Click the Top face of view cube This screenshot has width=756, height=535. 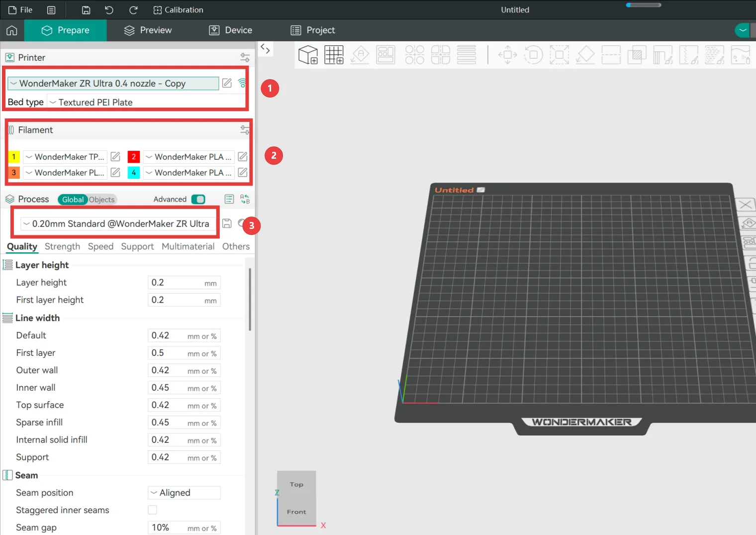(x=296, y=484)
